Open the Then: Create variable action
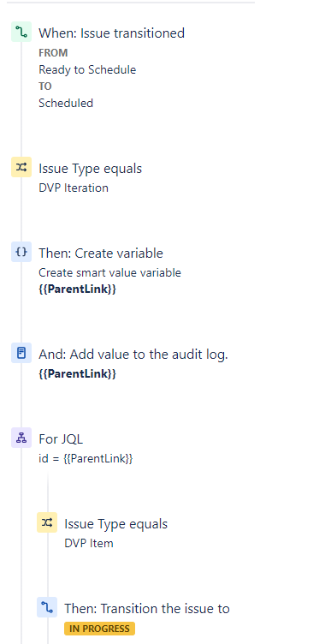This screenshot has height=644, width=325. (x=101, y=253)
